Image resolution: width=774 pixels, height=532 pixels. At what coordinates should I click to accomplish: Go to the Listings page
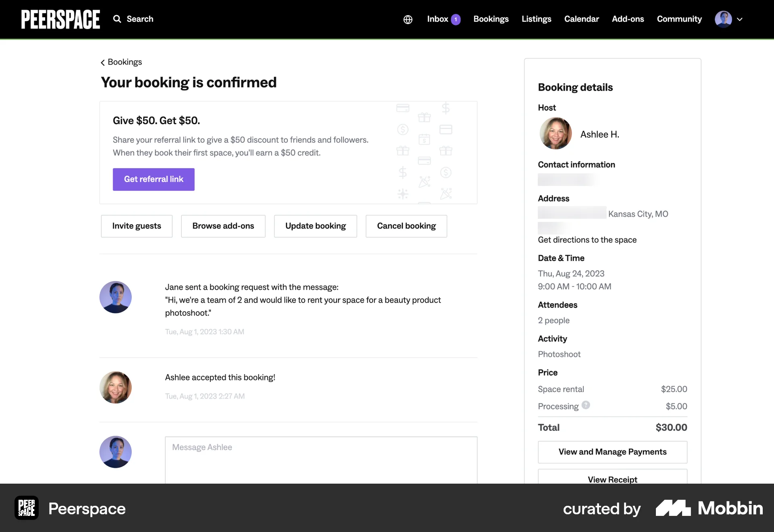[x=536, y=19]
